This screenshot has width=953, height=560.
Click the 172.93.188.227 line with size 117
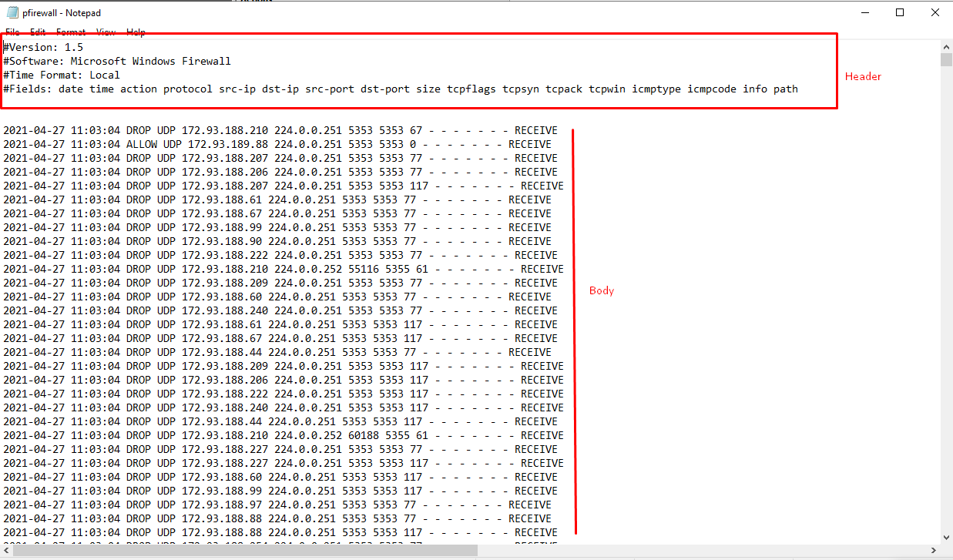point(284,463)
